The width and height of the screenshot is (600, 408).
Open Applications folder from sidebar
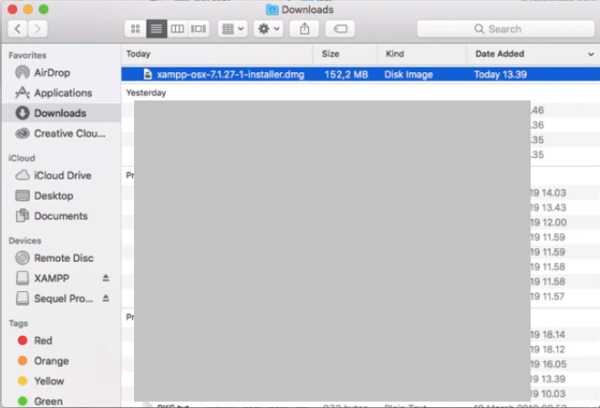[62, 93]
